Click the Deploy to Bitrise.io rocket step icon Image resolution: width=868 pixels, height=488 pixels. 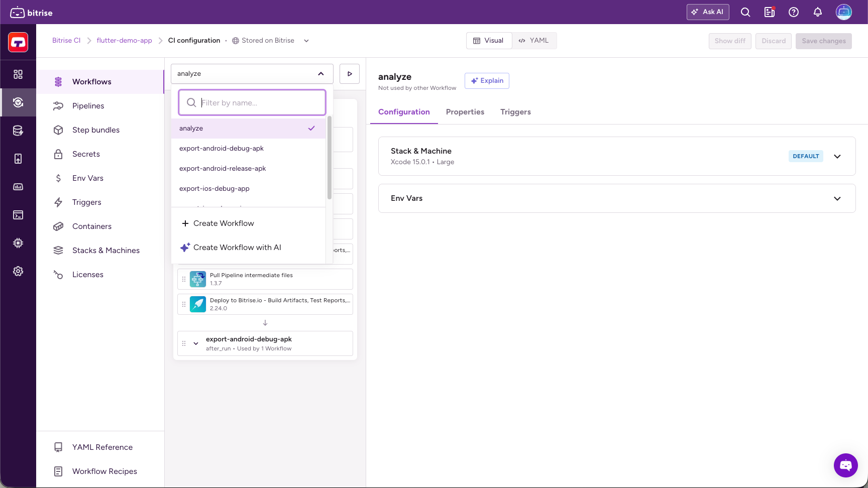point(198,304)
